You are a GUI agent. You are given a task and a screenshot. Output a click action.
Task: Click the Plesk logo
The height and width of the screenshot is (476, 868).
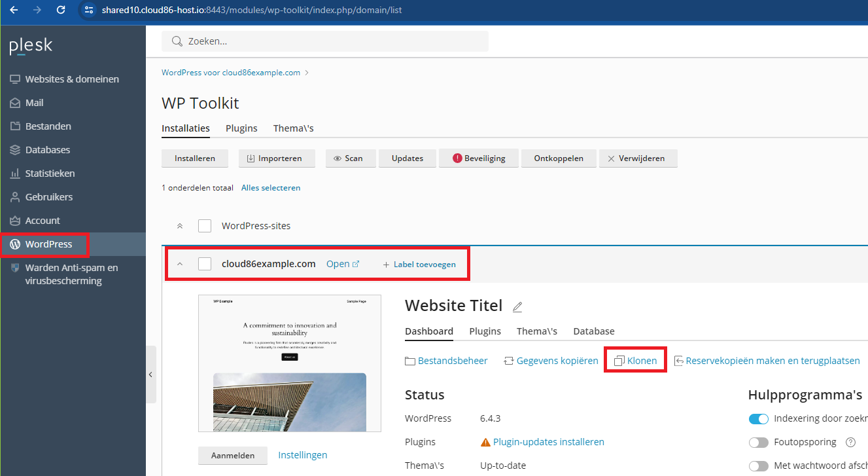click(31, 46)
